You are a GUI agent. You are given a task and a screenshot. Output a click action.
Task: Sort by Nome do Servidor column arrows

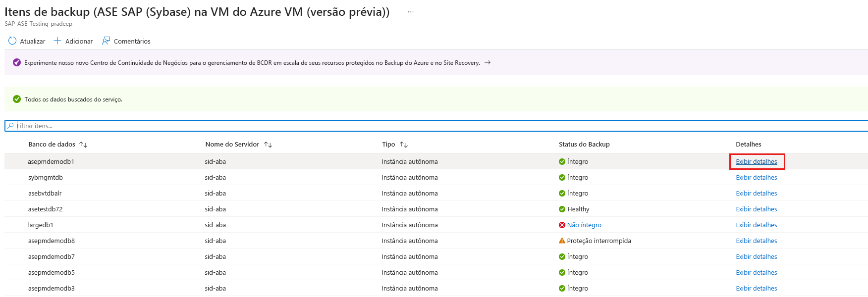point(268,145)
